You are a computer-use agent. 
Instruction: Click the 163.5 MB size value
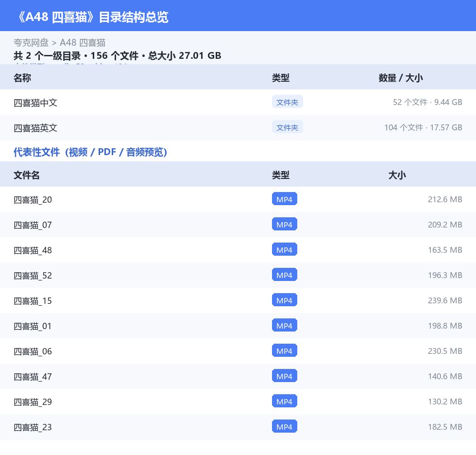pos(445,250)
